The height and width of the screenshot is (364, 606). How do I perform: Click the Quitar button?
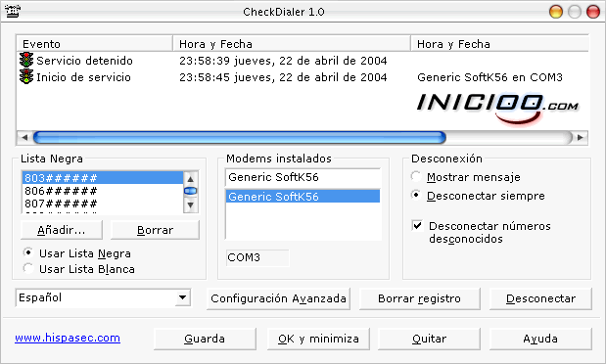tap(429, 339)
